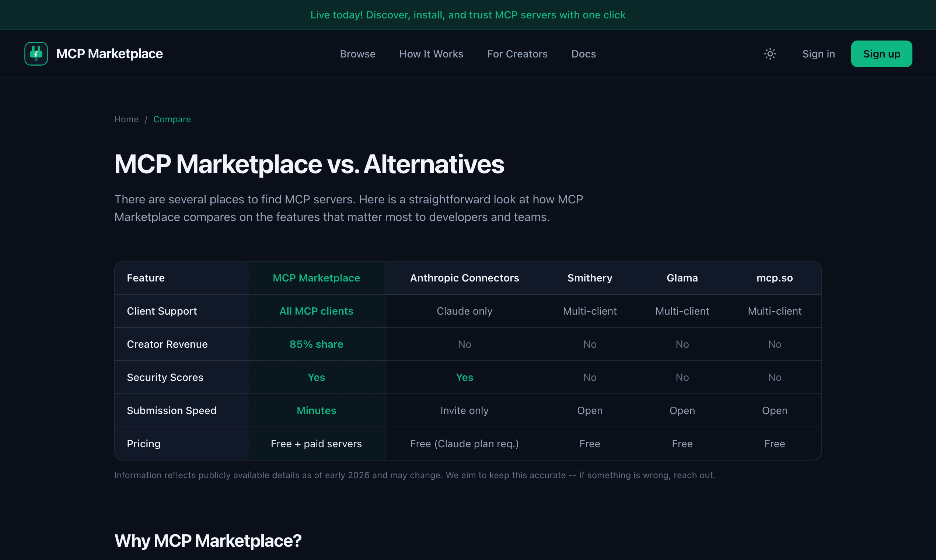This screenshot has width=936, height=560.
Task: Click the Sign up button
Action: tap(881, 53)
